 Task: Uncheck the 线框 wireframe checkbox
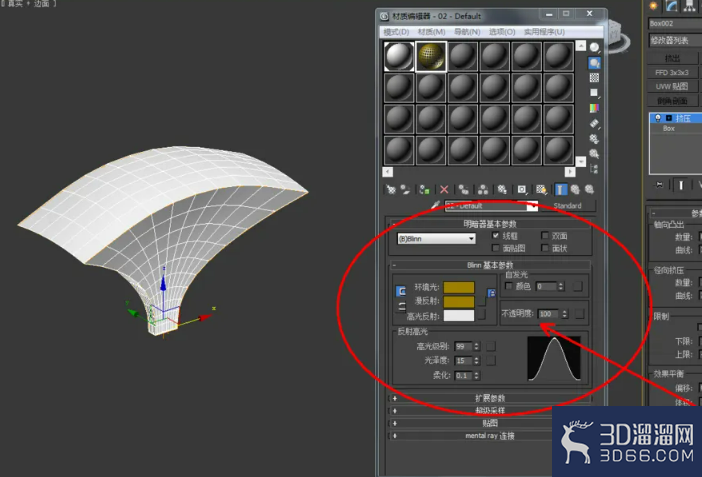496,235
